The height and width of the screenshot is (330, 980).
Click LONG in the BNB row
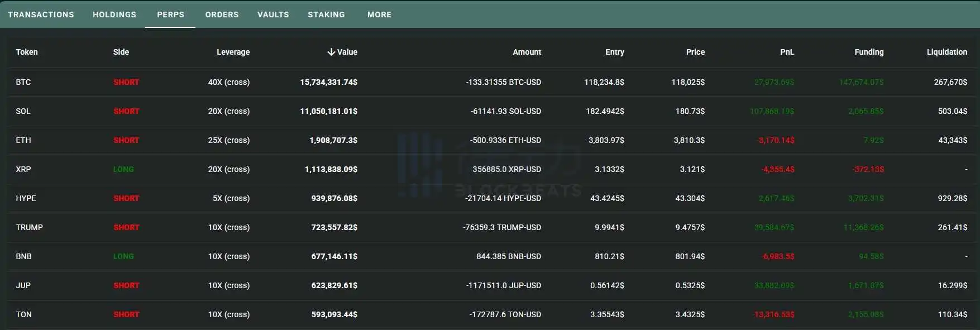[123, 256]
